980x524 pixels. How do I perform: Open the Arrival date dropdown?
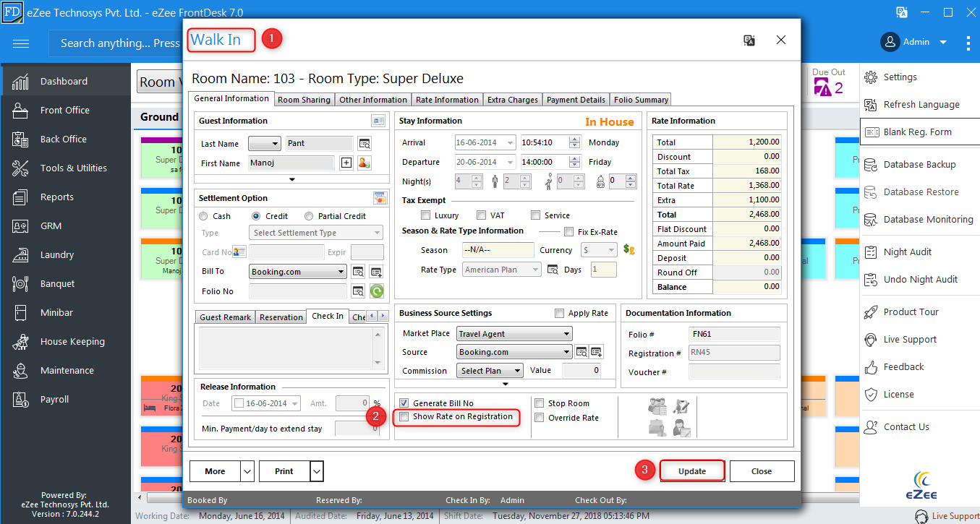[511, 142]
